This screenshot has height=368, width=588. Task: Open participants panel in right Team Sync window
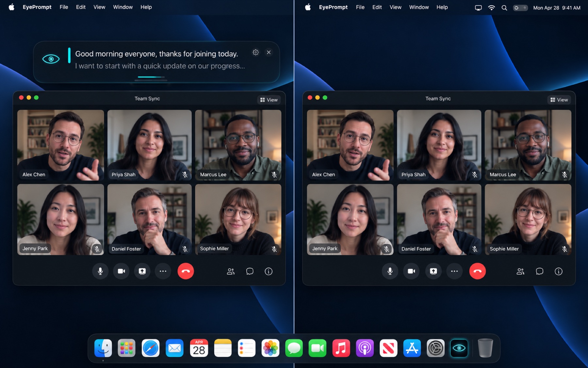[x=520, y=271]
